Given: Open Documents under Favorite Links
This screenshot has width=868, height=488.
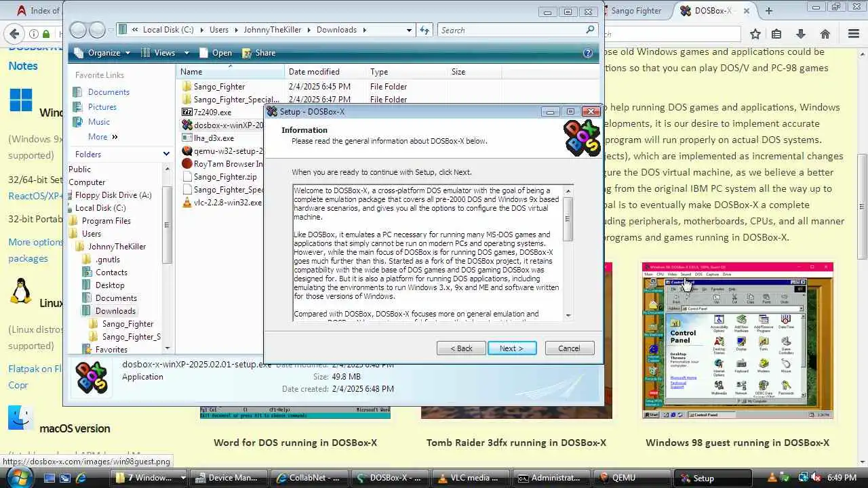Looking at the screenshot, I should tap(108, 92).
